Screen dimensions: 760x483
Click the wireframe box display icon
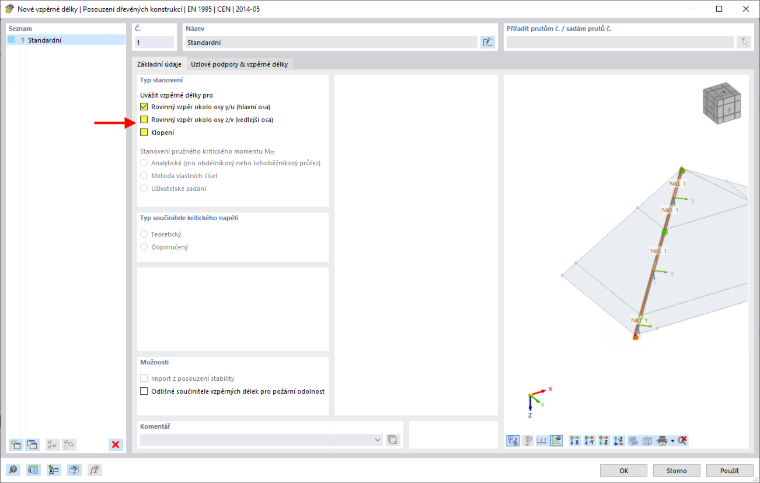point(647,440)
